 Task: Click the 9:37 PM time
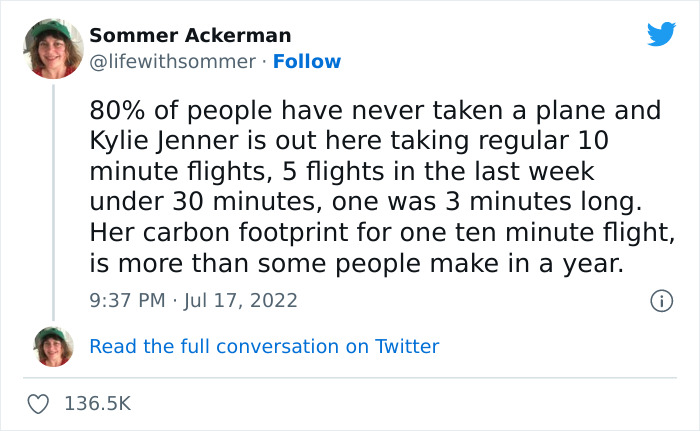pos(125,300)
